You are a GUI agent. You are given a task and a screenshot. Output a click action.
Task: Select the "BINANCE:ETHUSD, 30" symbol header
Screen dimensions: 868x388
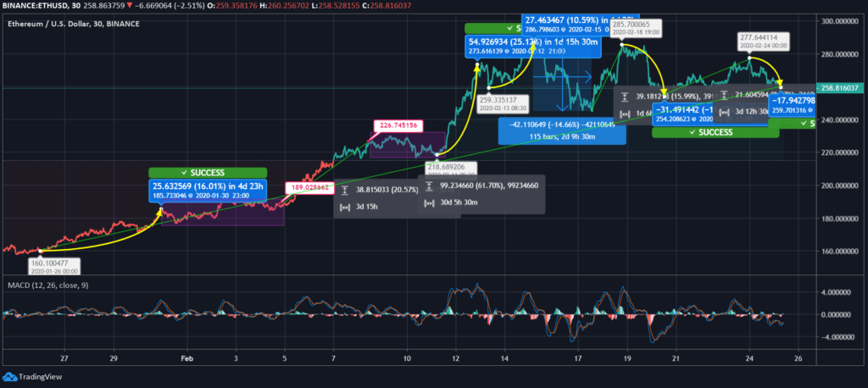pos(43,4)
